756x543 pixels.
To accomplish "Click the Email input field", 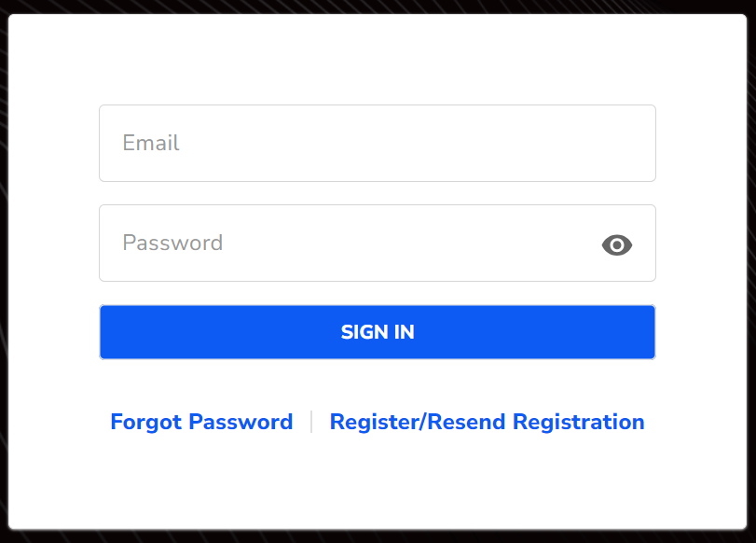I will click(x=377, y=144).
